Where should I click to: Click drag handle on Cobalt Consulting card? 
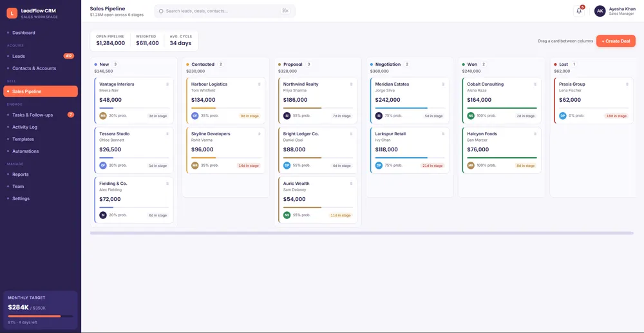[535, 84]
